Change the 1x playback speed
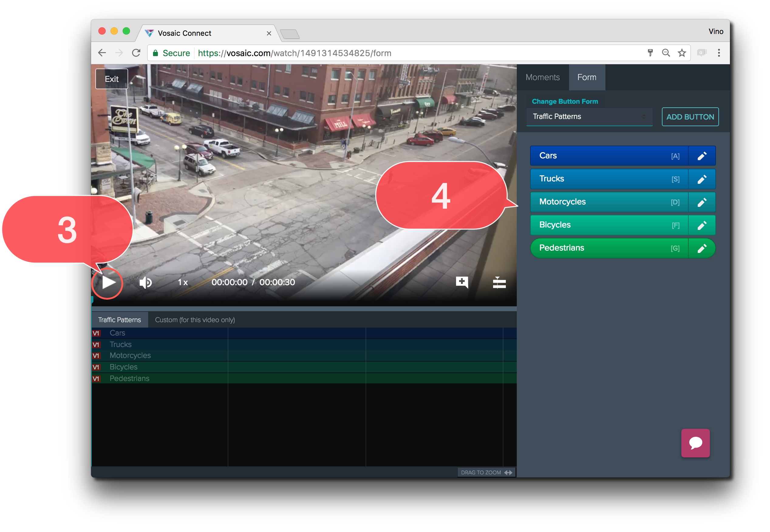This screenshot has width=770, height=532. click(182, 283)
